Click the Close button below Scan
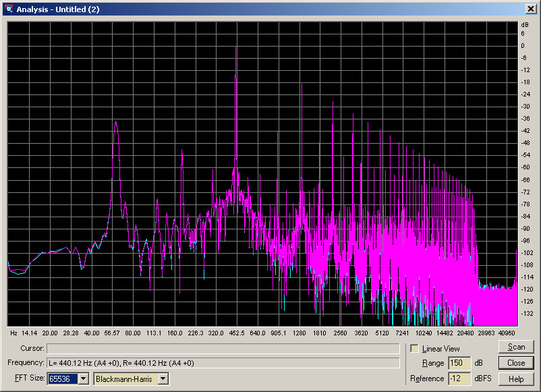Viewport: 541px width, 392px height. (516, 363)
